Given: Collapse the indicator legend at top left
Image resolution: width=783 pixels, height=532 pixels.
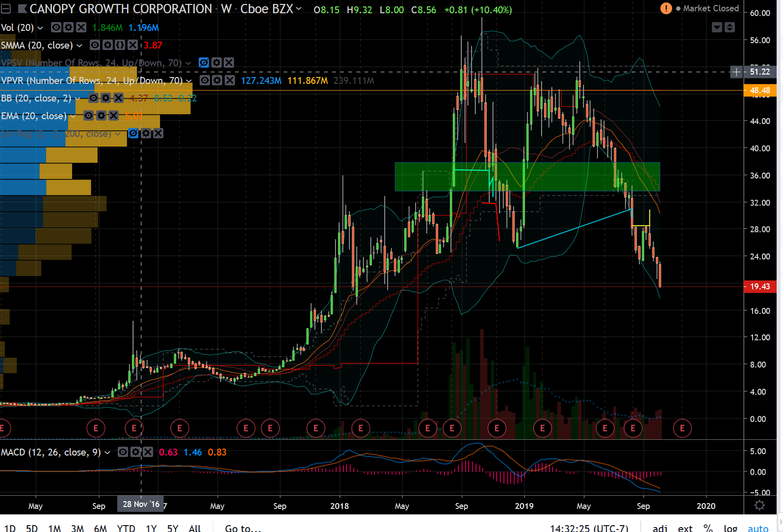Looking at the screenshot, I should pyautogui.click(x=6, y=9).
